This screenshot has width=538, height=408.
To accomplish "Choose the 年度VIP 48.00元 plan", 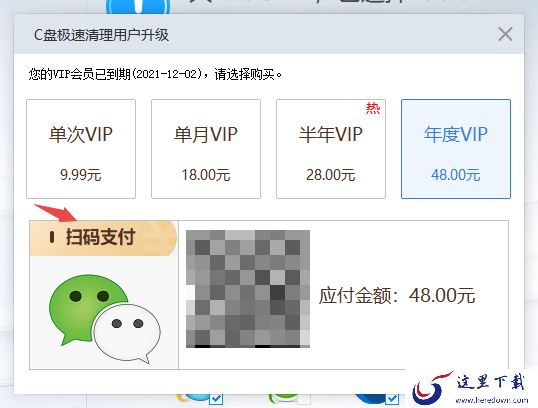I will pos(456,149).
